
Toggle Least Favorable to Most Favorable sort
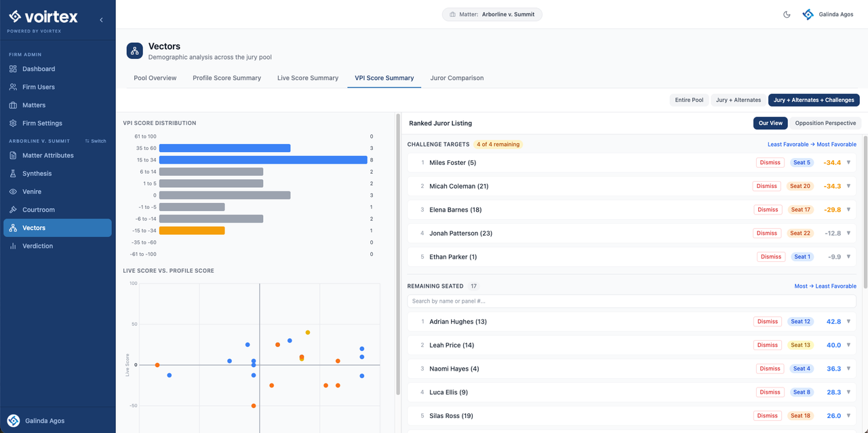pos(812,145)
